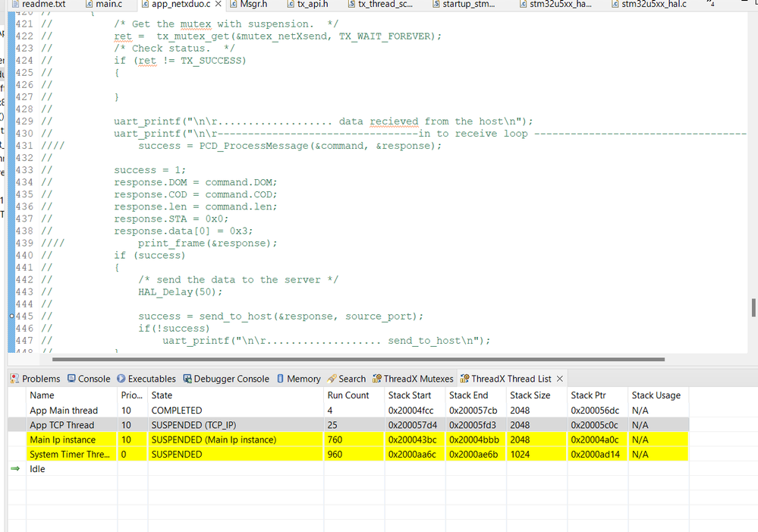Open the Memory view tab
The width and height of the screenshot is (758, 532).
tap(299, 379)
